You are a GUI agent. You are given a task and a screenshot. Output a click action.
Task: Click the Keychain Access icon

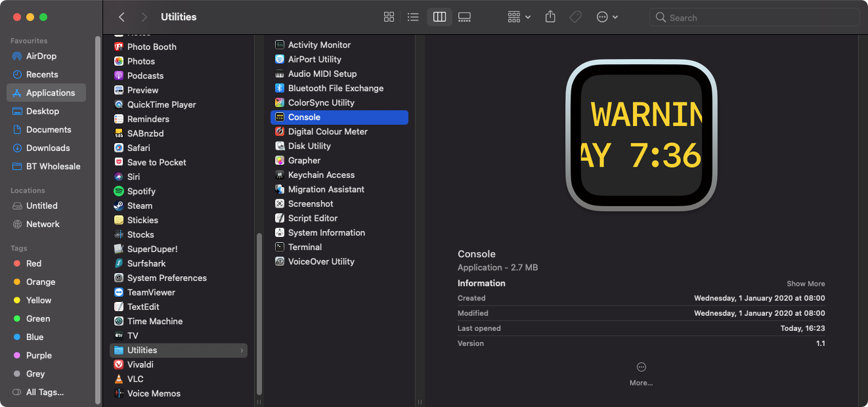(x=280, y=175)
